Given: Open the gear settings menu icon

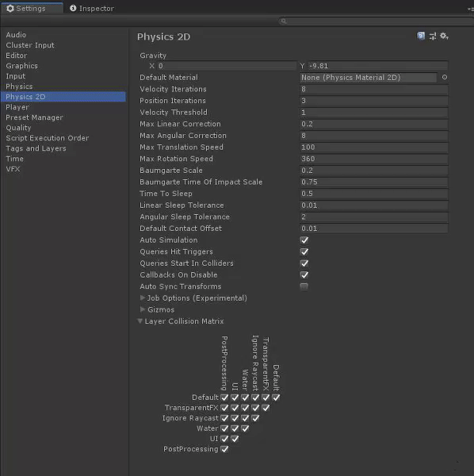Looking at the screenshot, I should point(444,36).
